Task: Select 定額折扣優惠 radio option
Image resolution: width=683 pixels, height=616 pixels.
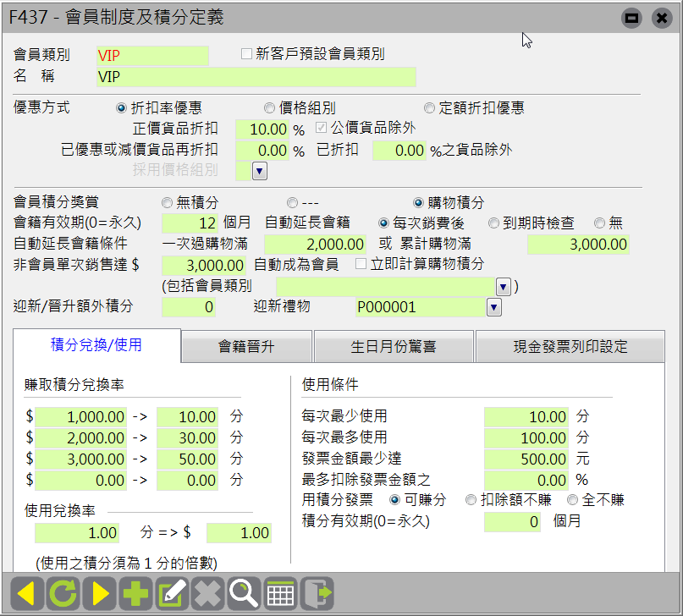Action: coord(429,108)
